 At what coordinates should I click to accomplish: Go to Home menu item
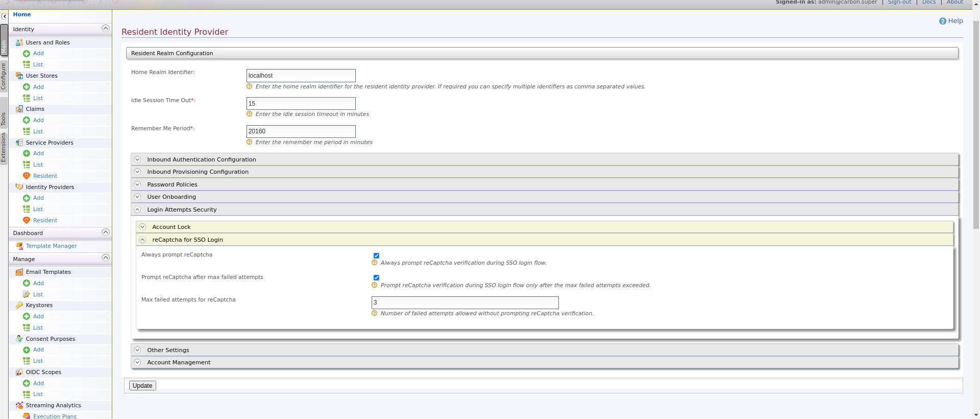[x=22, y=14]
